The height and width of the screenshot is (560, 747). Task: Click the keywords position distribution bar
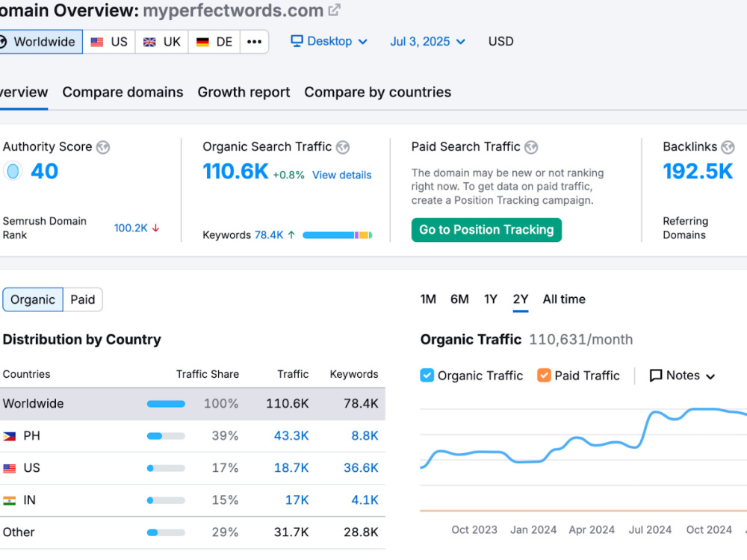[x=338, y=235]
